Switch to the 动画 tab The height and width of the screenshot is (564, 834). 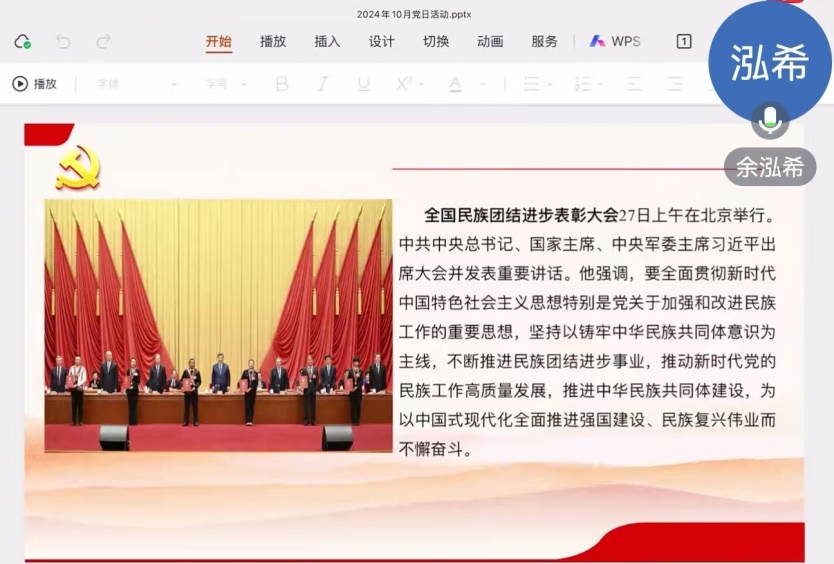coord(490,42)
